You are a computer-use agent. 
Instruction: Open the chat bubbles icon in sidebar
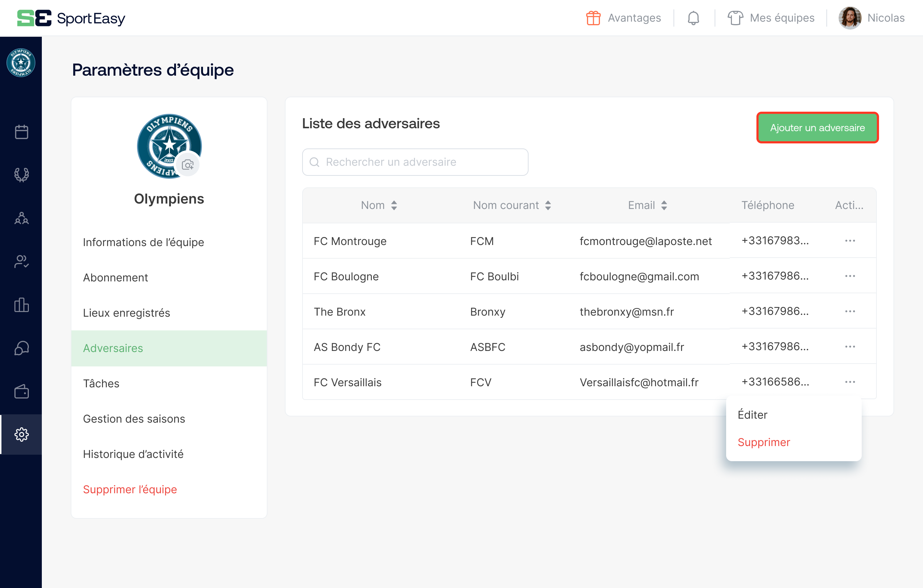(x=22, y=348)
